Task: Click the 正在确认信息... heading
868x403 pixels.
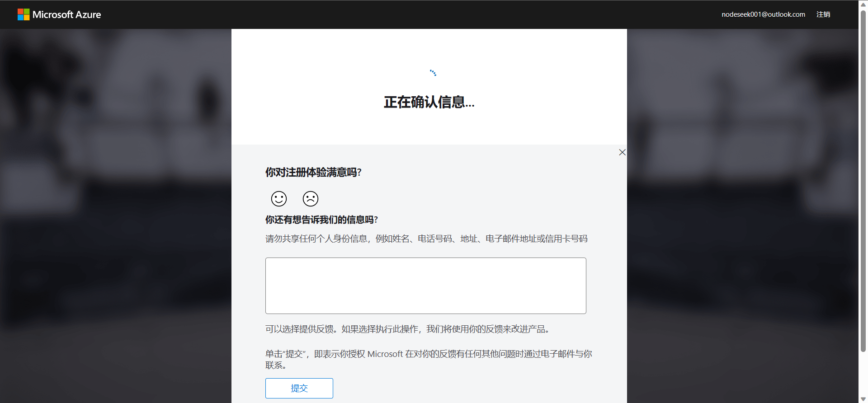Action: pyautogui.click(x=429, y=102)
